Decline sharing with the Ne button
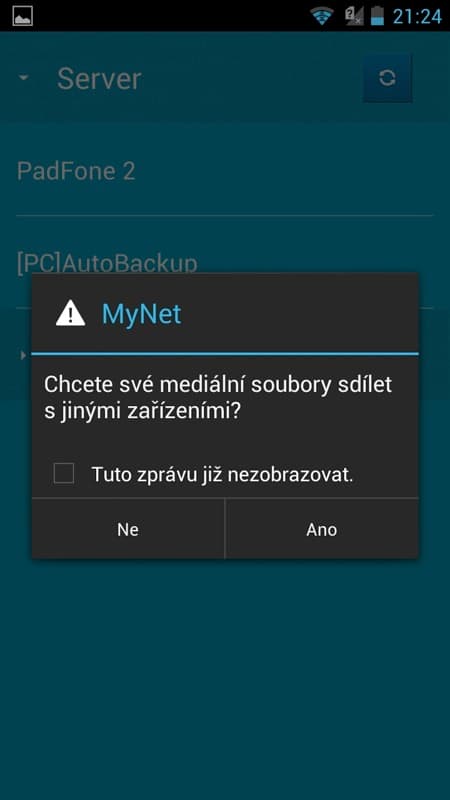The height and width of the screenshot is (800, 450). [x=128, y=529]
